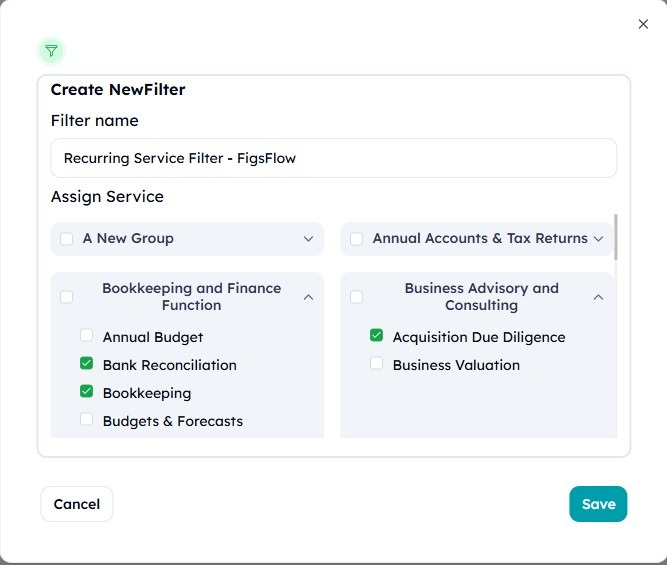Click the Filter name text field
Image resolution: width=667 pixels, height=565 pixels.
334,158
